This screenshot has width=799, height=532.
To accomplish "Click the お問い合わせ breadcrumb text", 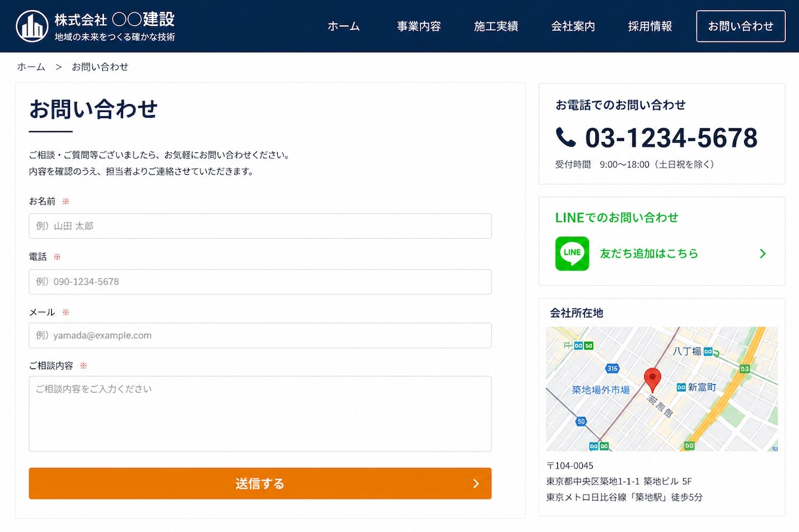I will 100,67.
